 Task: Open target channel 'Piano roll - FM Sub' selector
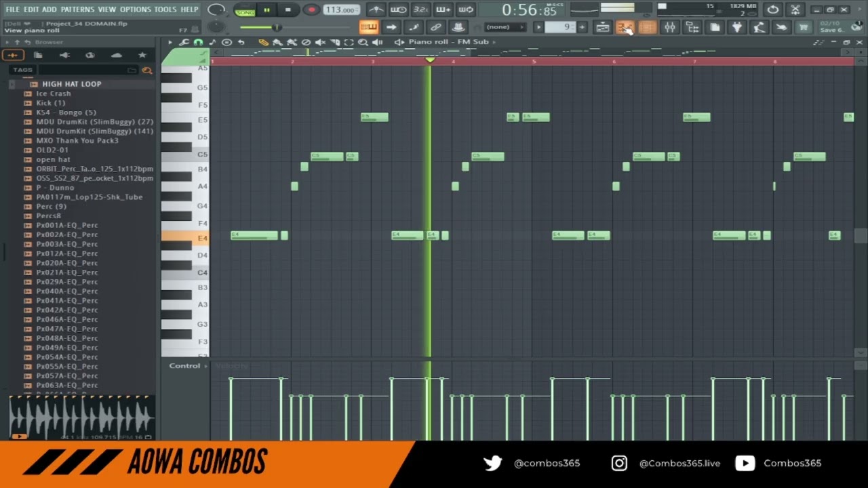pyautogui.click(x=448, y=42)
